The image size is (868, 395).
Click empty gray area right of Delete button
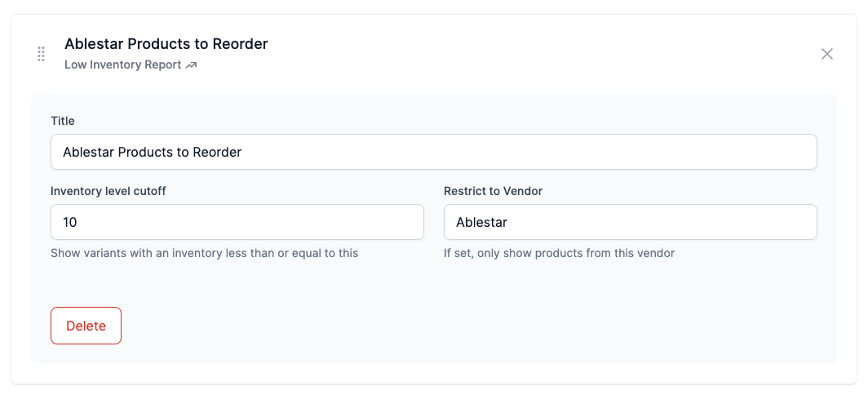click(x=476, y=326)
